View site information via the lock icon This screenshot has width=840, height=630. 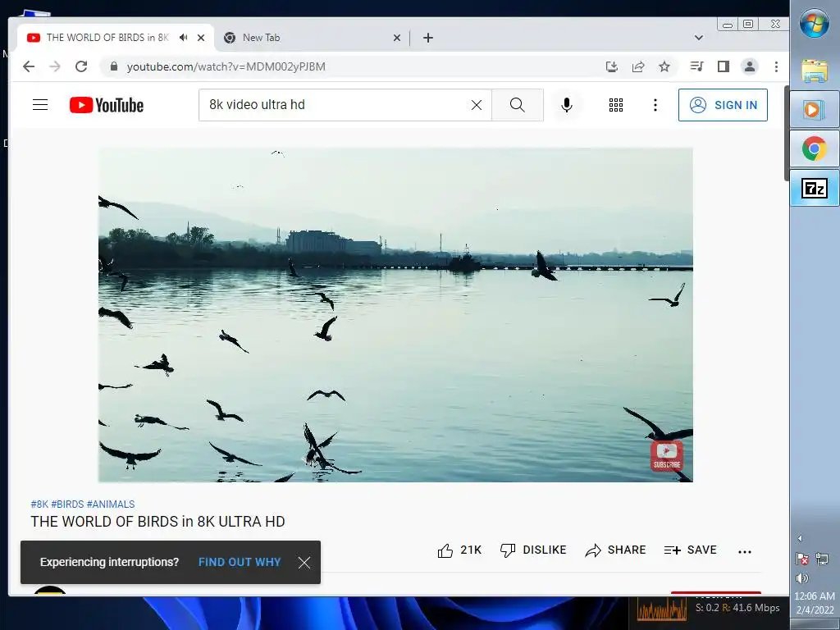(x=113, y=66)
